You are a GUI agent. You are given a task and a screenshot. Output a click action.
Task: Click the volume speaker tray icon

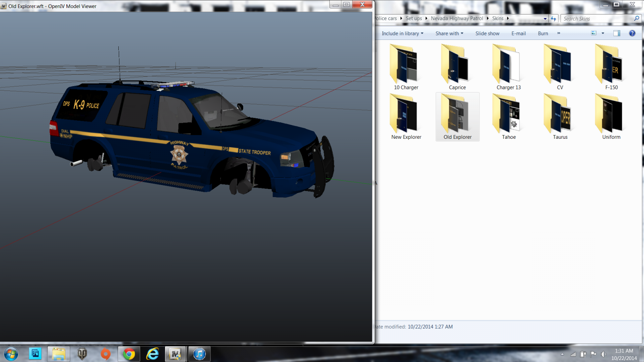(x=603, y=354)
